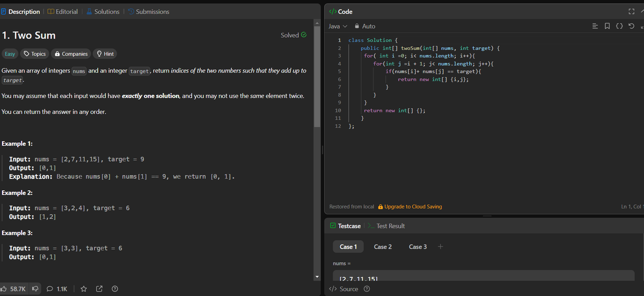The height and width of the screenshot is (296, 644).
Task: Open the Solutions tab
Action: coord(103,11)
